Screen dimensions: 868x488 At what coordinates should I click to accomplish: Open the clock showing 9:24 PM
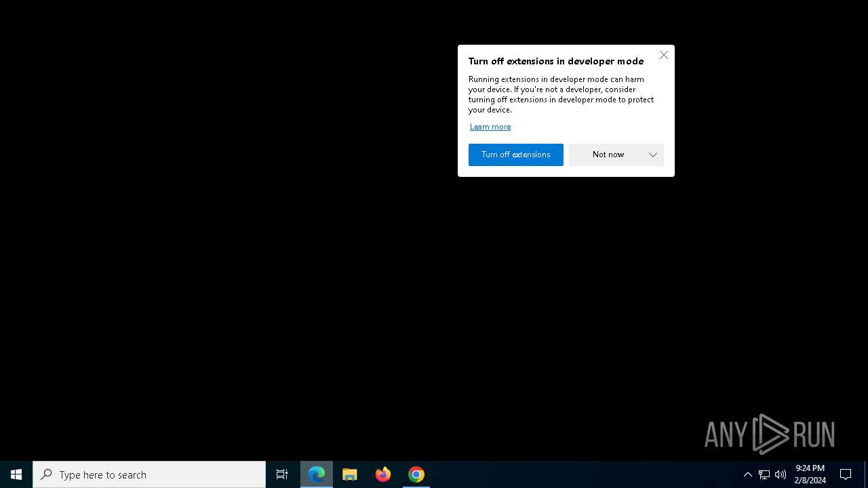810,474
